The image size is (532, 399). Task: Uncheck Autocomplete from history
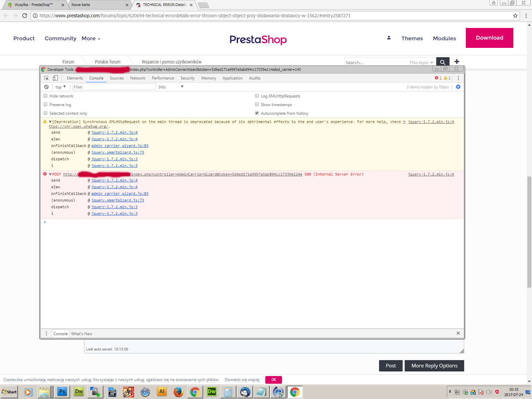[257, 113]
